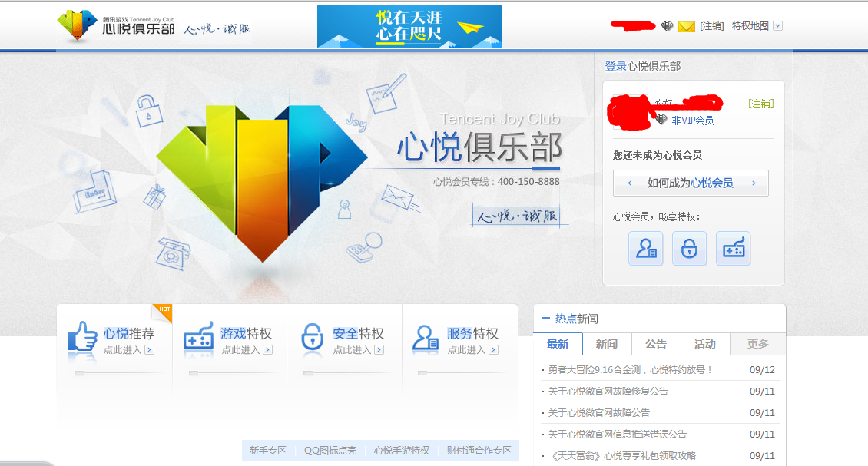Click arrow icon beside 安全特权 点此进入
The image size is (868, 466).
379,350
